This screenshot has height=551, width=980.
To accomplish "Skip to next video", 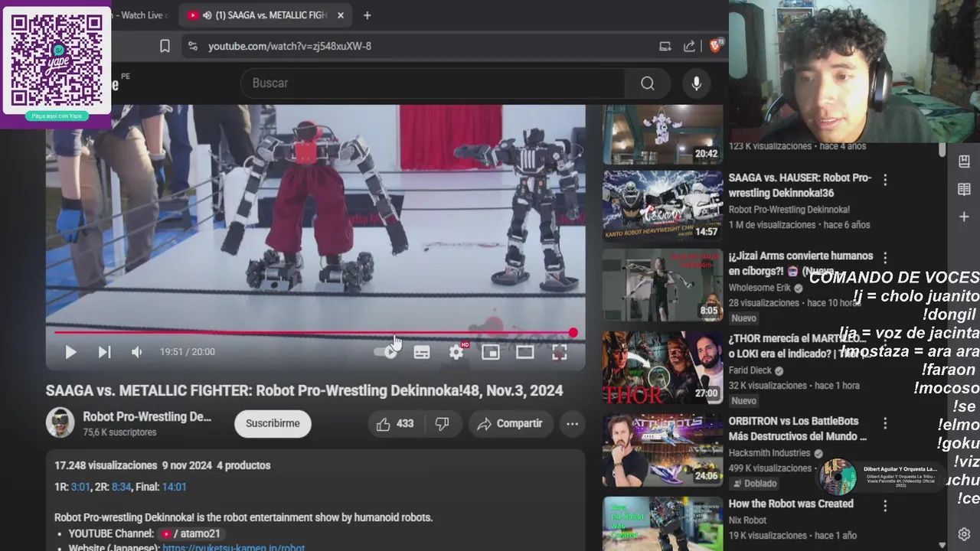I will (104, 352).
